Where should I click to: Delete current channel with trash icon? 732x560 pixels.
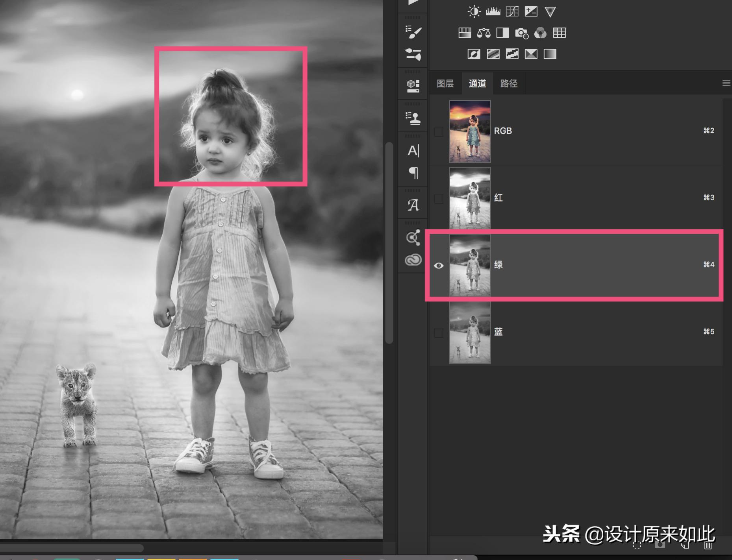(x=708, y=545)
